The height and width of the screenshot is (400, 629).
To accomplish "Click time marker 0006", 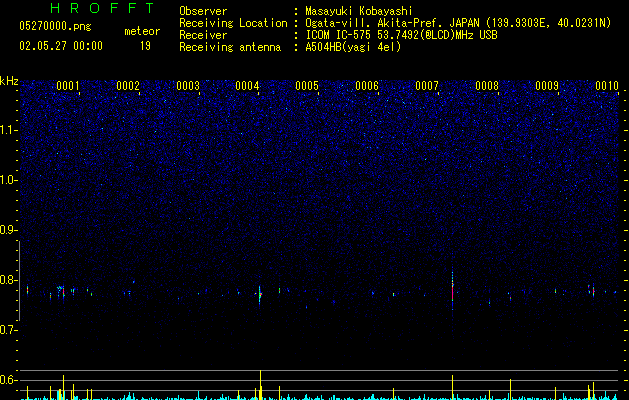I will (x=367, y=86).
